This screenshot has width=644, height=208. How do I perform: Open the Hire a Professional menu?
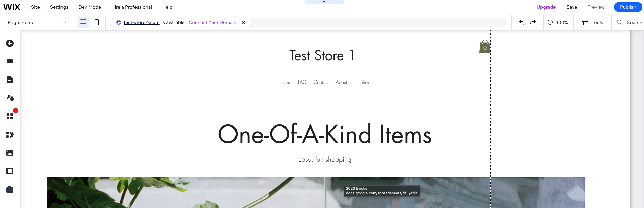coord(131,7)
